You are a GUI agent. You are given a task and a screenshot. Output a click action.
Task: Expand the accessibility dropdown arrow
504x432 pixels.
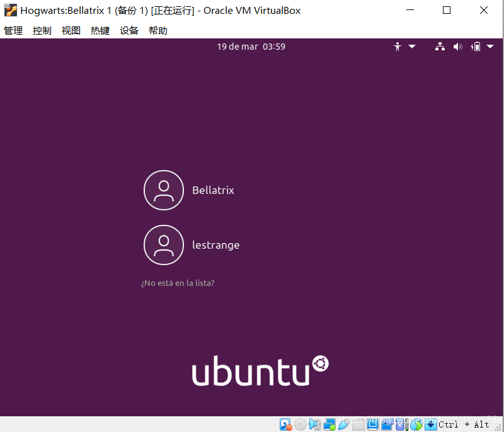[x=412, y=47]
